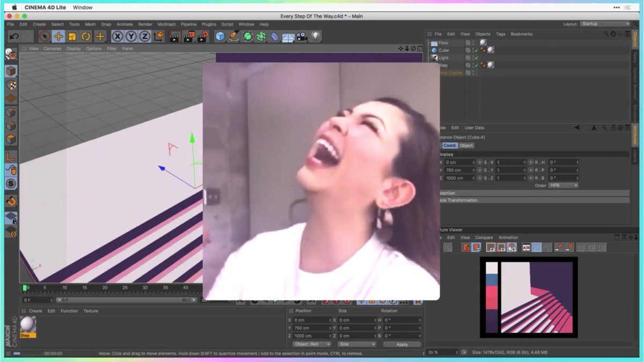The image size is (644, 362).
Task: Click the Set as A icon
Action: pyautogui.click(x=559, y=248)
